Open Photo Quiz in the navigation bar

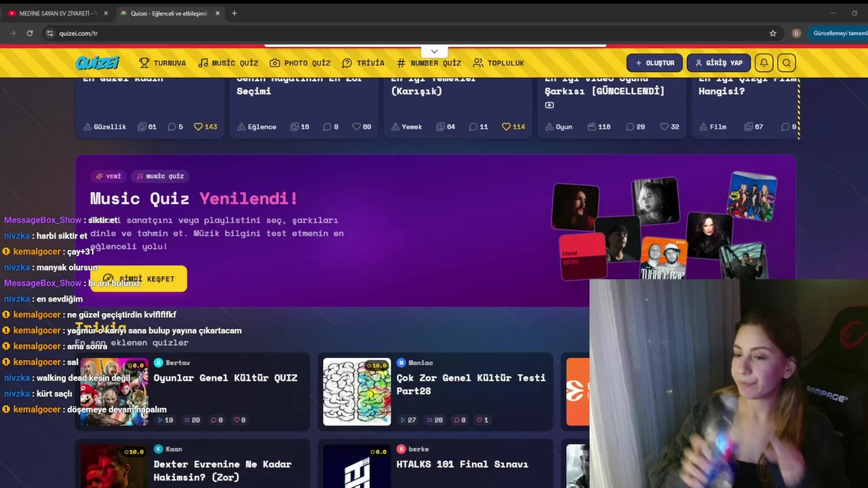[x=300, y=63]
